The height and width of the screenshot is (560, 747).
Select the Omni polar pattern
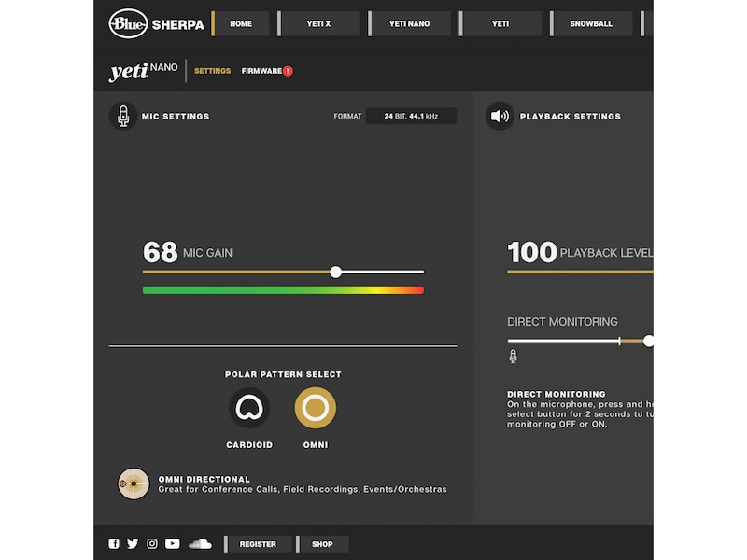[x=316, y=408]
